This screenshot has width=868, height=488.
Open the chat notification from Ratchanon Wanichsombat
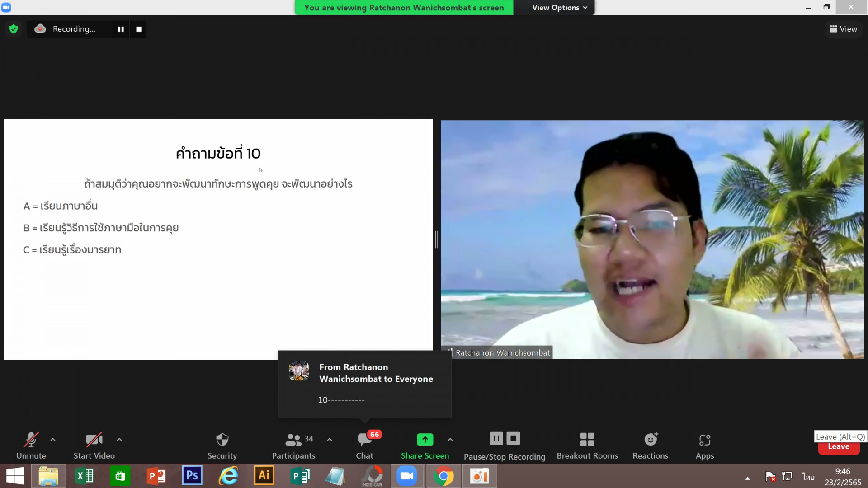pos(364,384)
